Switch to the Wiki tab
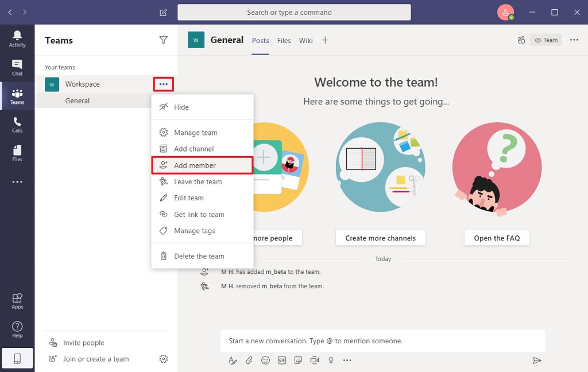 click(305, 40)
